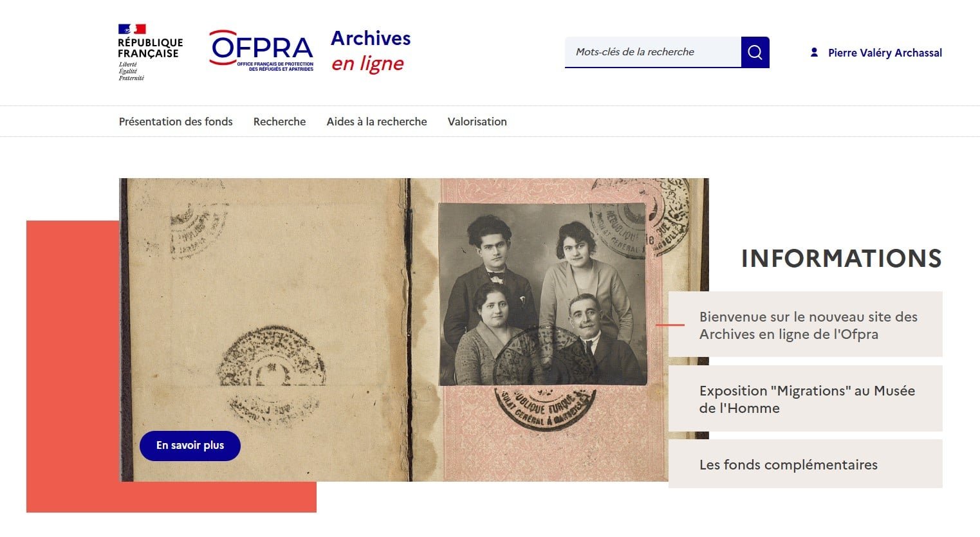Image resolution: width=980 pixels, height=537 pixels.
Task: Click the red line marker beside Bienvenue
Action: tap(670, 325)
